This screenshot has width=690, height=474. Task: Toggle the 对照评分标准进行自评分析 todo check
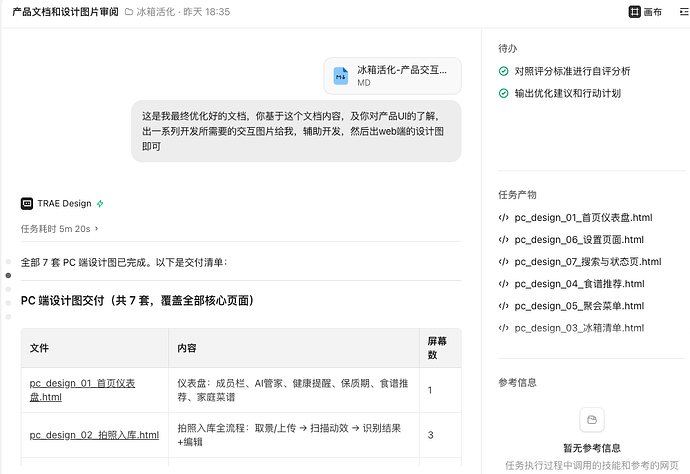(503, 71)
